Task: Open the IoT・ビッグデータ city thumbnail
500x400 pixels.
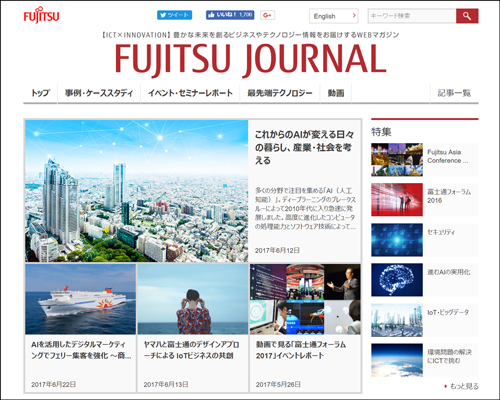Action: click(x=397, y=320)
